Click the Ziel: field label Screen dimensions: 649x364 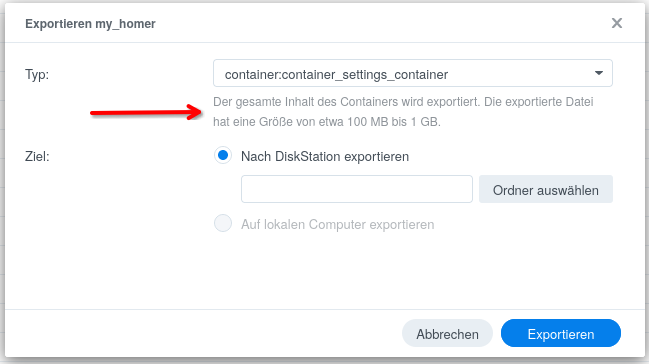pyautogui.click(x=37, y=157)
